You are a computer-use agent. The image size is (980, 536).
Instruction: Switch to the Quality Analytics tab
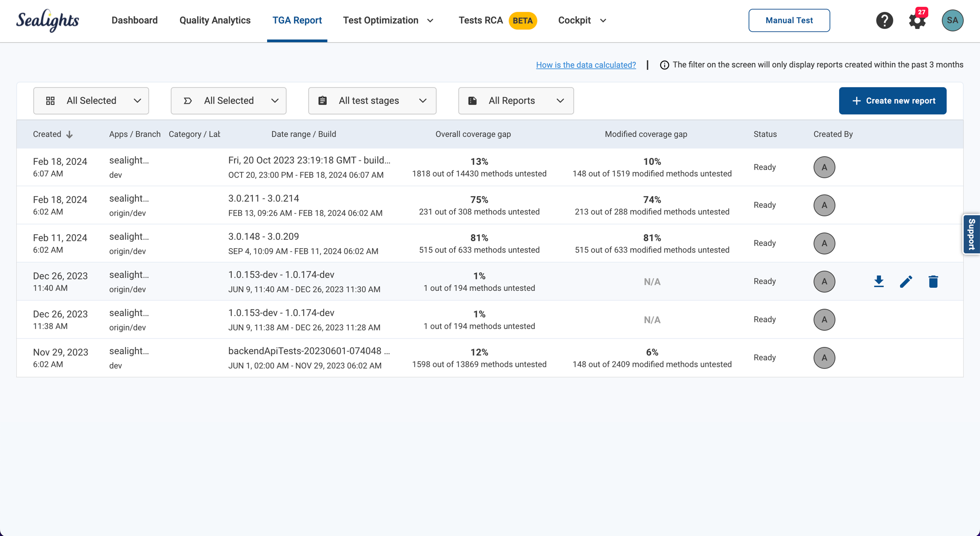(215, 20)
